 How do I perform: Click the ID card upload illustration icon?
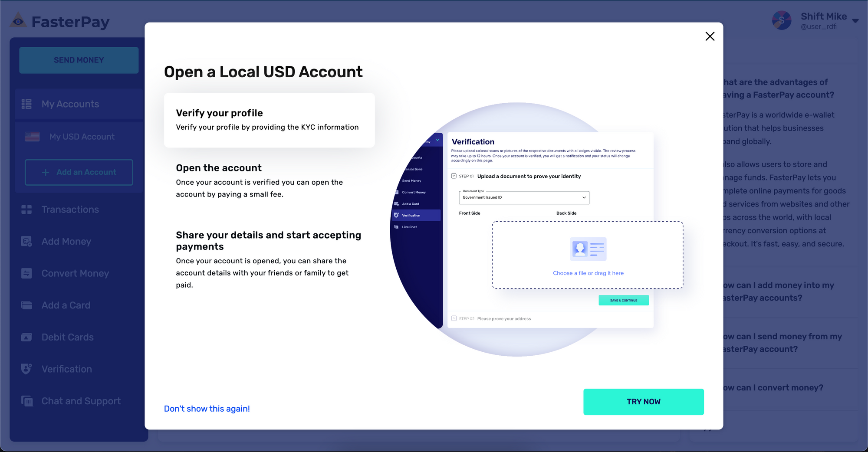click(x=588, y=249)
